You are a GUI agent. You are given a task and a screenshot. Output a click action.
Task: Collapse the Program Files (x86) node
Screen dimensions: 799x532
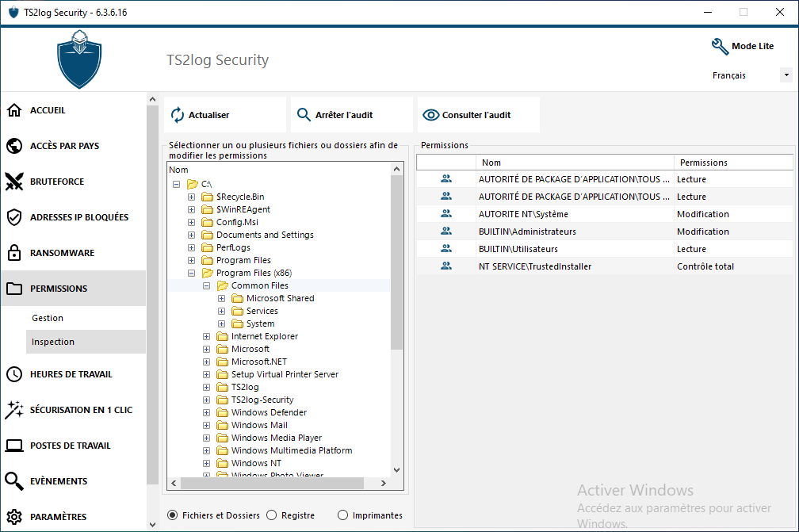pos(191,273)
